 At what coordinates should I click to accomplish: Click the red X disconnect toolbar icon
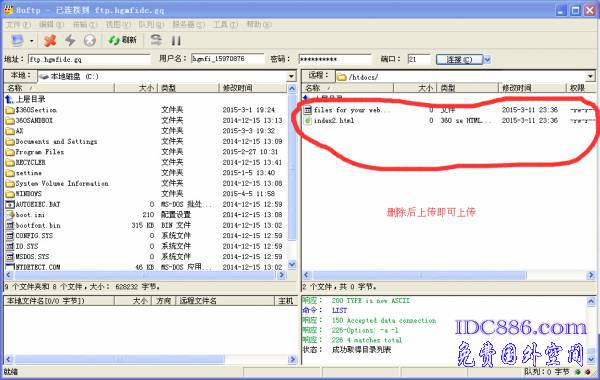point(50,40)
